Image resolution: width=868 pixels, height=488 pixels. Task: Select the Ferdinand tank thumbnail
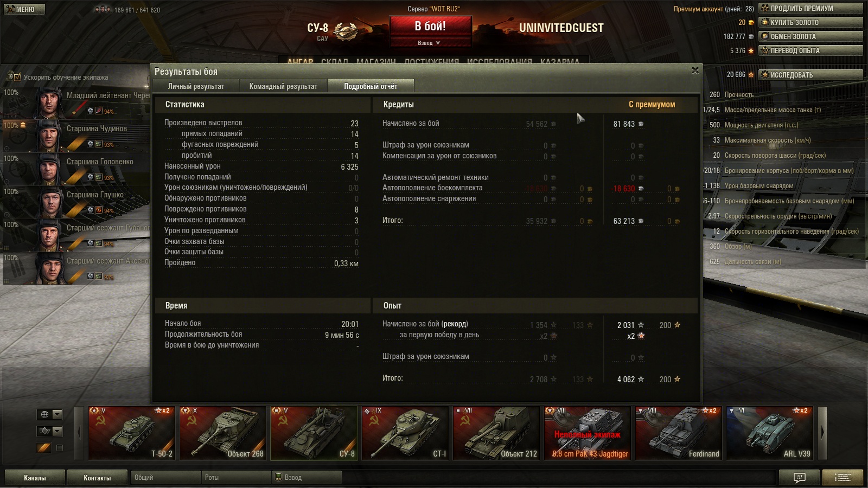click(x=678, y=433)
